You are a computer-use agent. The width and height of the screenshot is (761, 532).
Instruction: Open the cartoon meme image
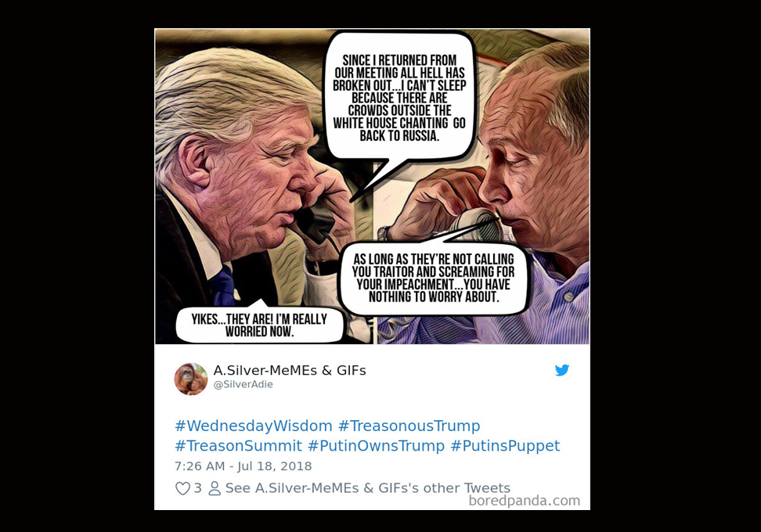click(x=372, y=186)
